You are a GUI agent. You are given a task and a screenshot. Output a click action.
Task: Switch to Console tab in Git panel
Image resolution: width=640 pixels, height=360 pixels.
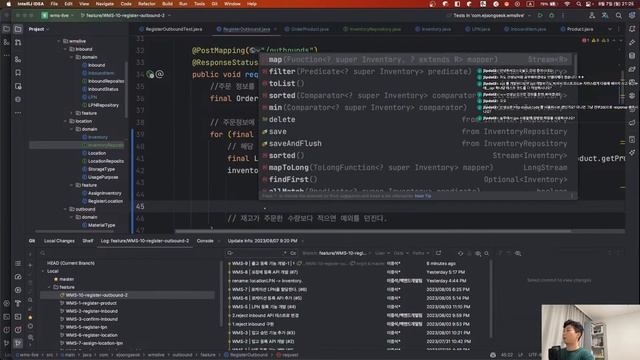(x=205, y=241)
